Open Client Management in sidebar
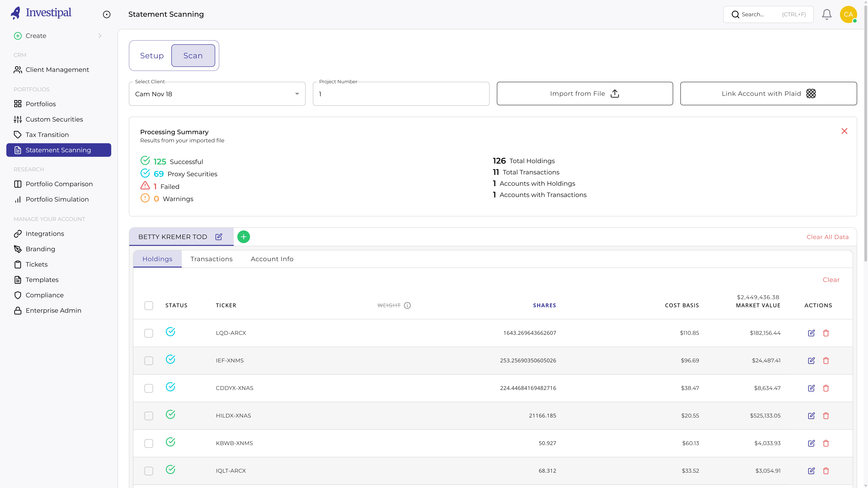 click(59, 70)
